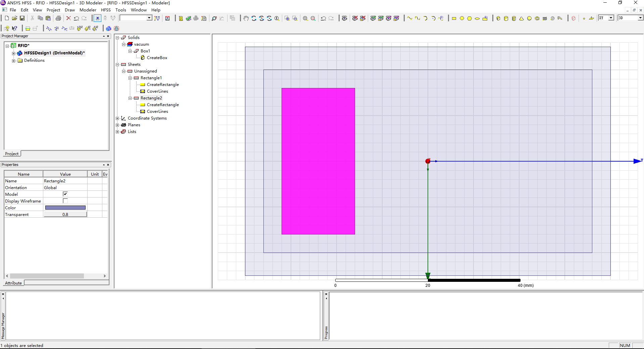The width and height of the screenshot is (644, 349).
Task: Collapse the Rectangle1 tree node
Action: click(x=130, y=78)
